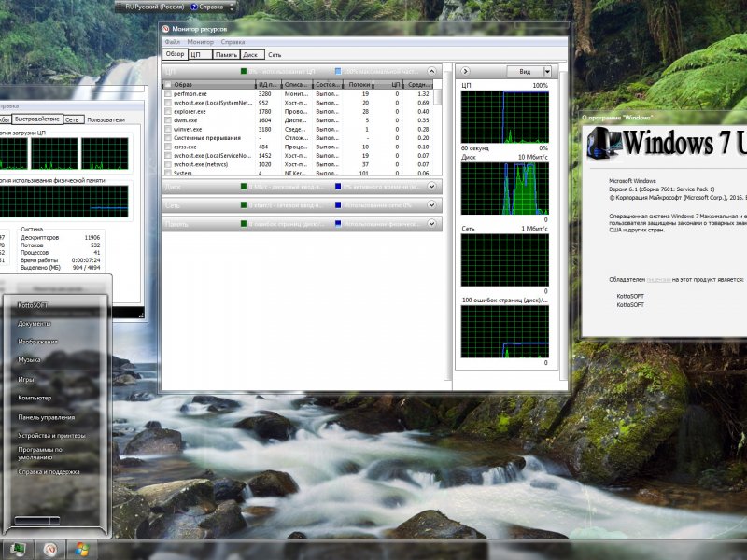Expand the Сеть section chevron
Viewport: 747px width, 560px height.
click(x=431, y=204)
